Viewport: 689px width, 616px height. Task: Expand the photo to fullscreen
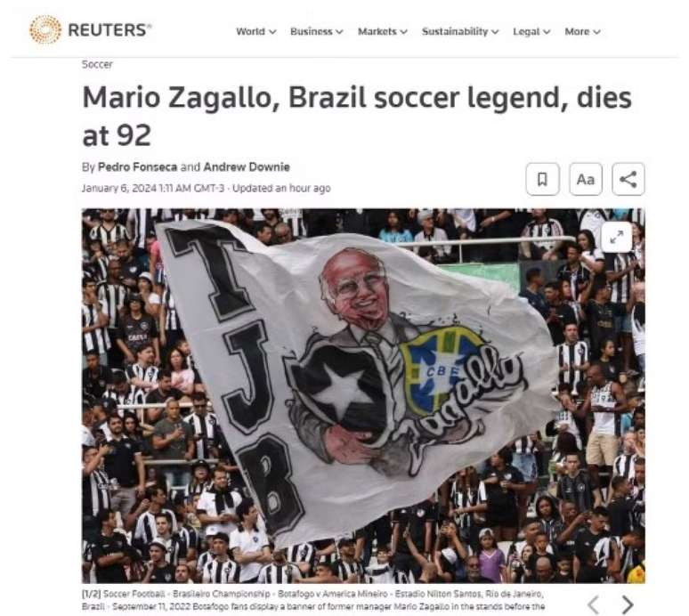(x=617, y=238)
